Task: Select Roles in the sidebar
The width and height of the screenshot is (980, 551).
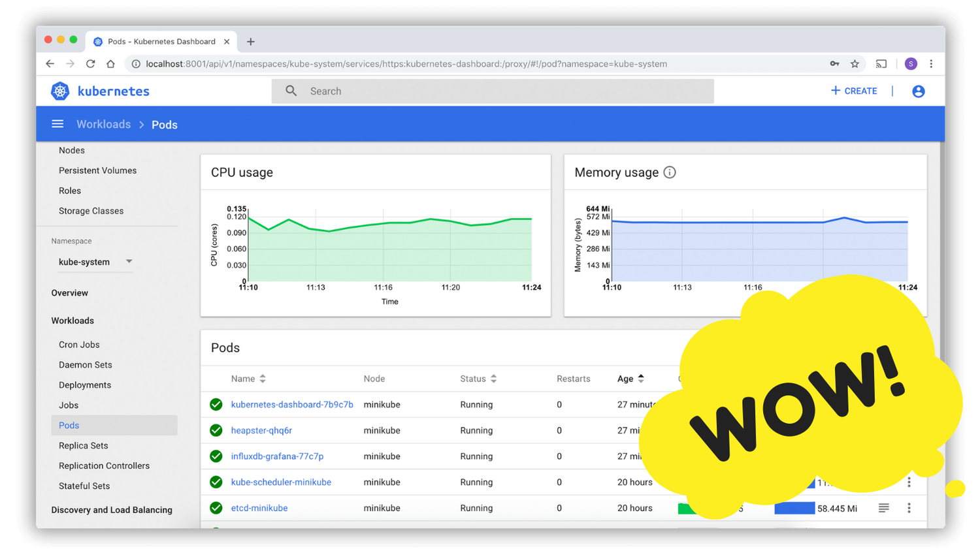Action: pos(70,191)
